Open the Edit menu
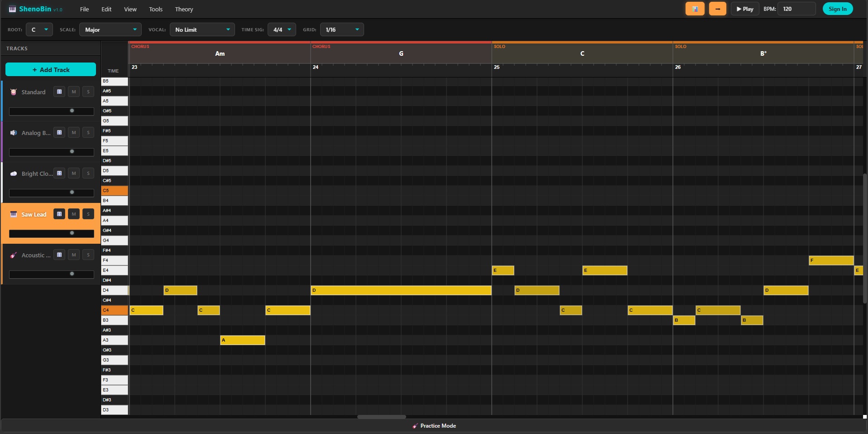The height and width of the screenshot is (434, 868). 106,9
